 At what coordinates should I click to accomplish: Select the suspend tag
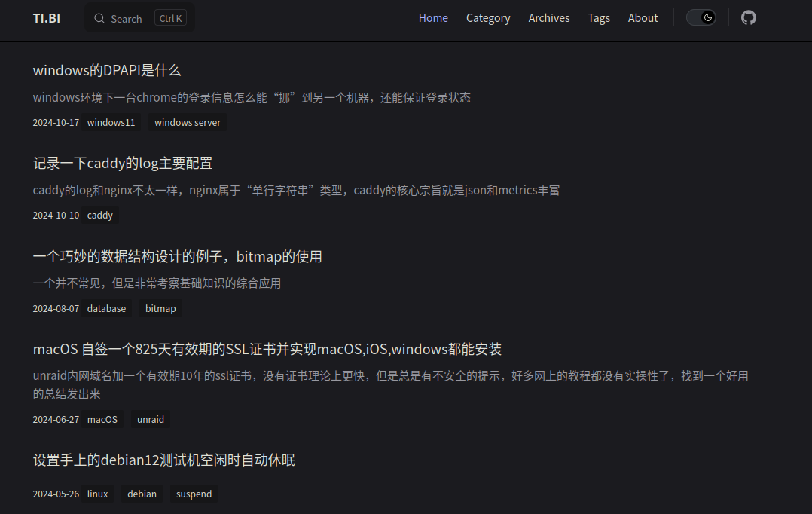coord(194,494)
